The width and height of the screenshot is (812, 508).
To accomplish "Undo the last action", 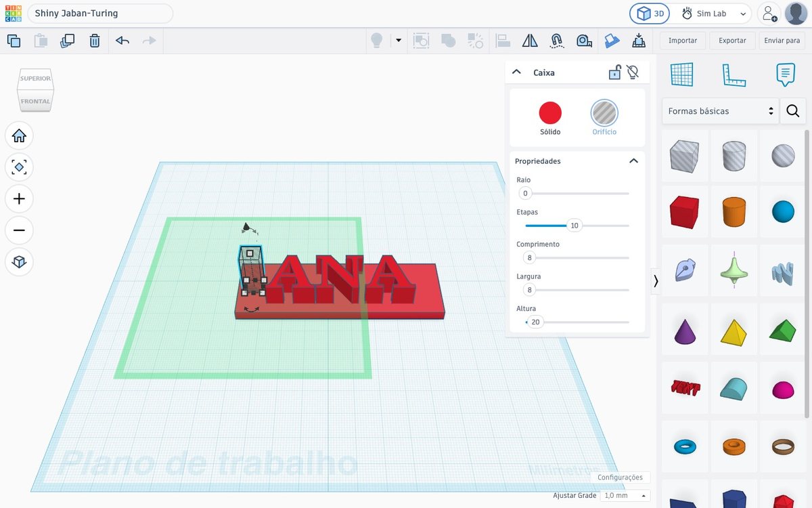I will (122, 41).
